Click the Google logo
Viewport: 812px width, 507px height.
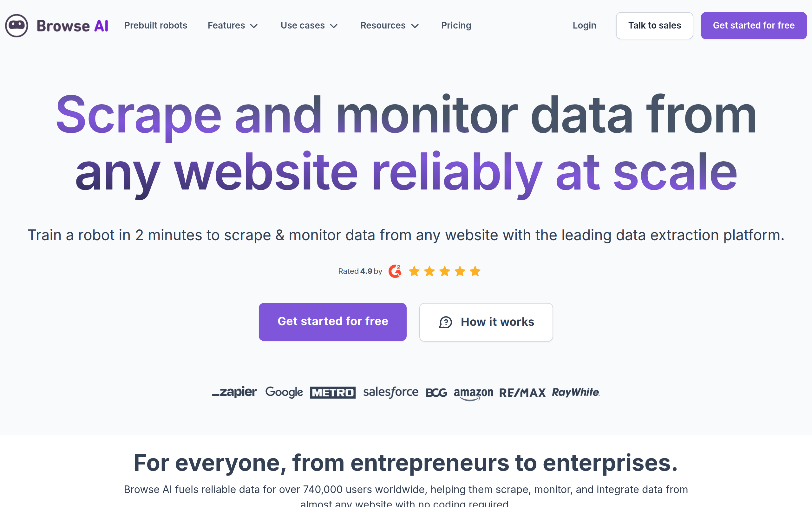point(284,392)
